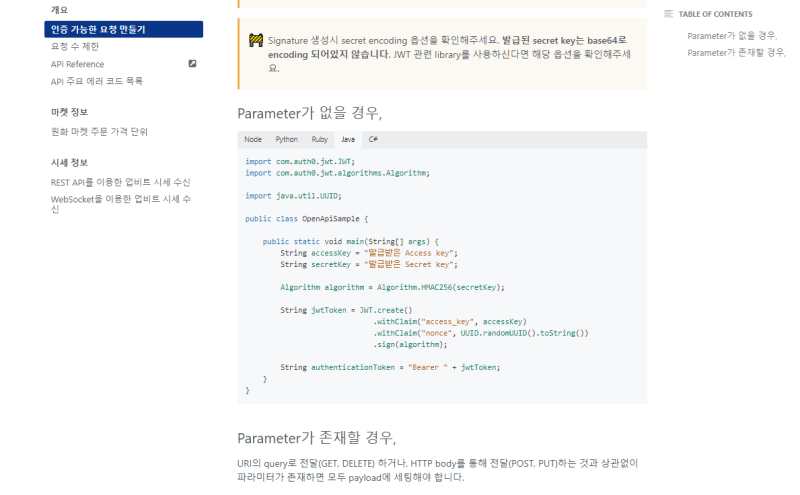
Task: Click the 시세 정보 sidebar section heading
Action: point(69,162)
